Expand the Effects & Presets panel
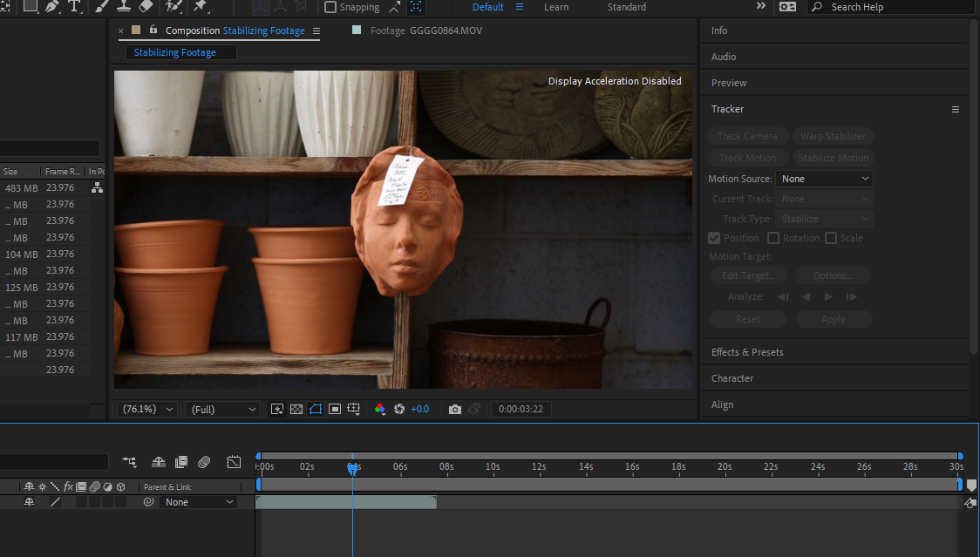 coord(747,352)
